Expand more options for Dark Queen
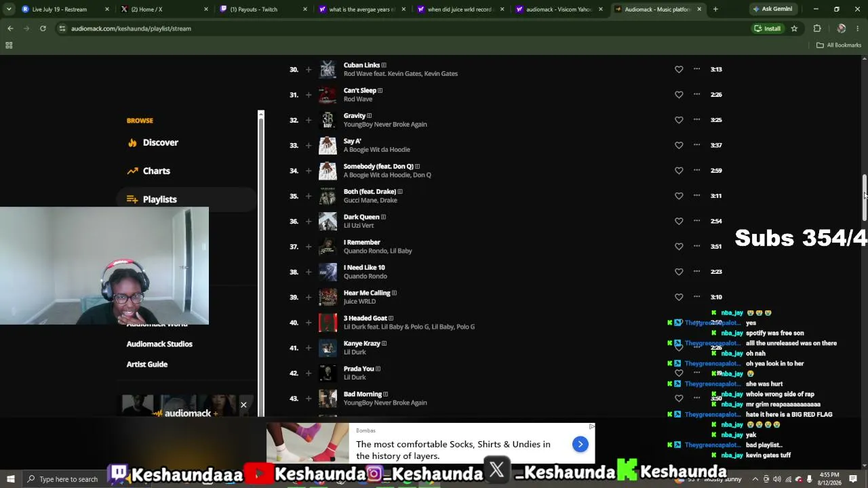This screenshot has height=488, width=868. [696, 221]
